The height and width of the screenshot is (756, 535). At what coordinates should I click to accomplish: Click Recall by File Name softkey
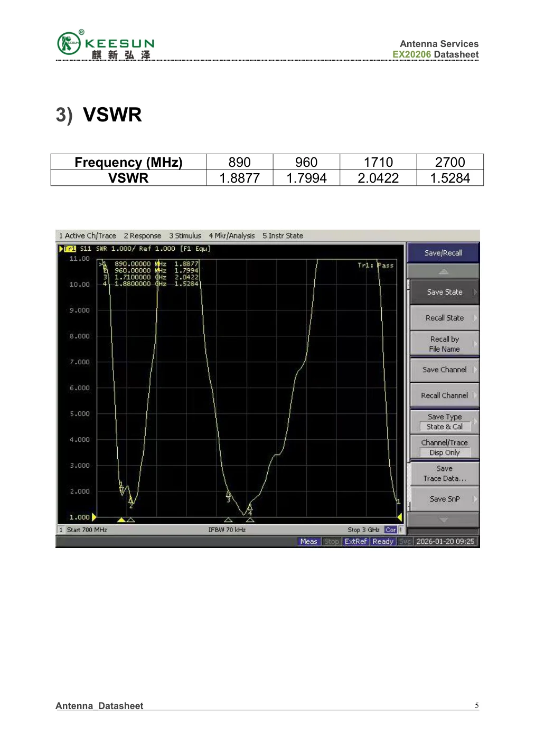coord(444,344)
